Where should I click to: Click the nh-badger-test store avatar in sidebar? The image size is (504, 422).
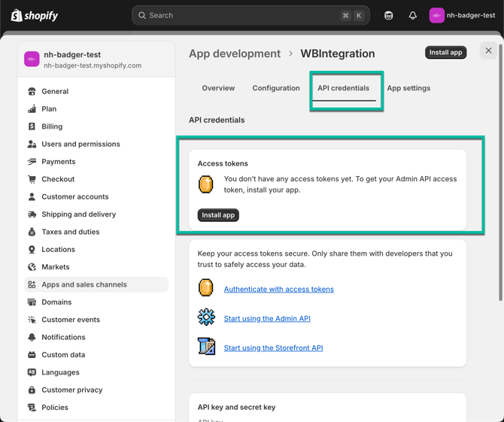32,59
